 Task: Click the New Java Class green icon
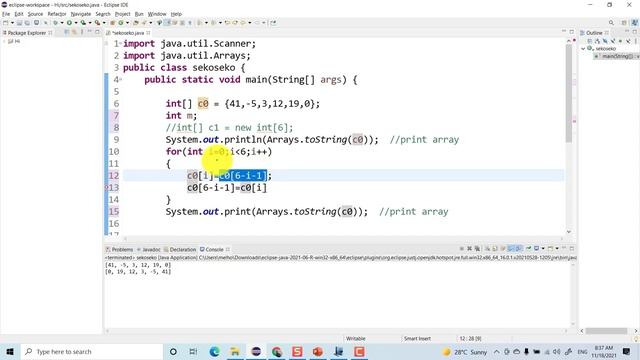[x=121, y=23]
